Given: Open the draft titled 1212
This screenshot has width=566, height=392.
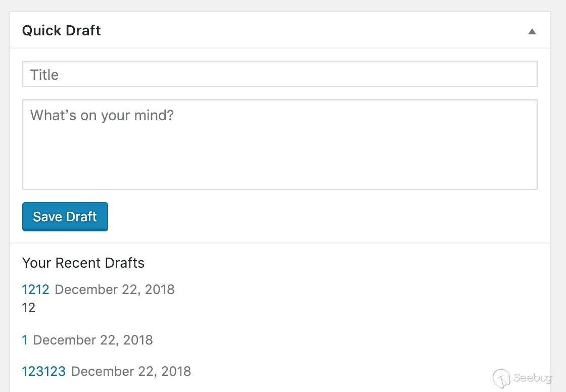Looking at the screenshot, I should click(35, 289).
